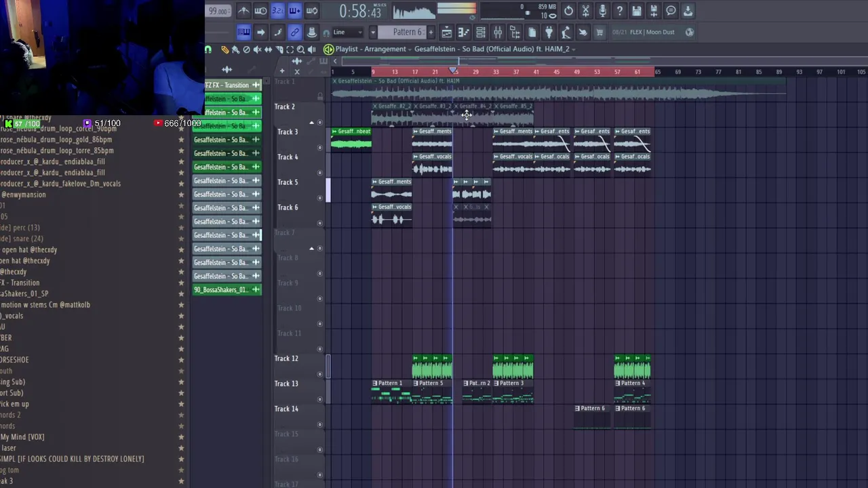The image size is (868, 488).
Task: Toggle blend recording overdub button
Action: [x=294, y=11]
